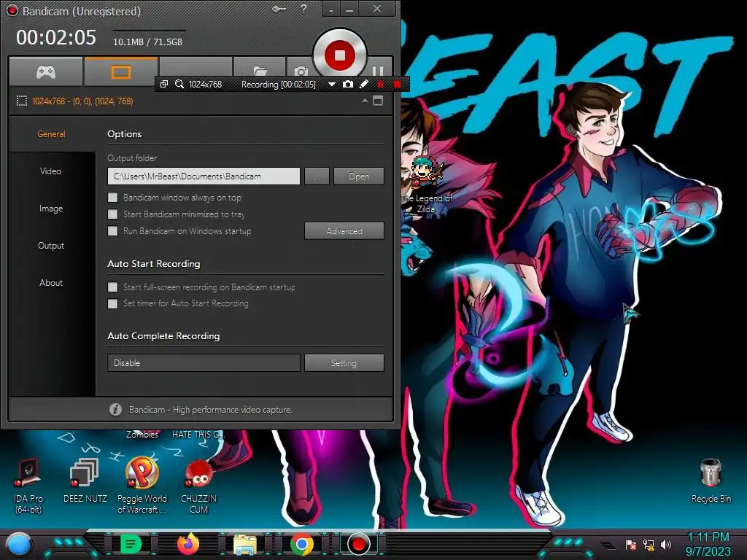Select the Peggle World of Warcraft desktop icon
The image size is (747, 560).
coord(142,485)
